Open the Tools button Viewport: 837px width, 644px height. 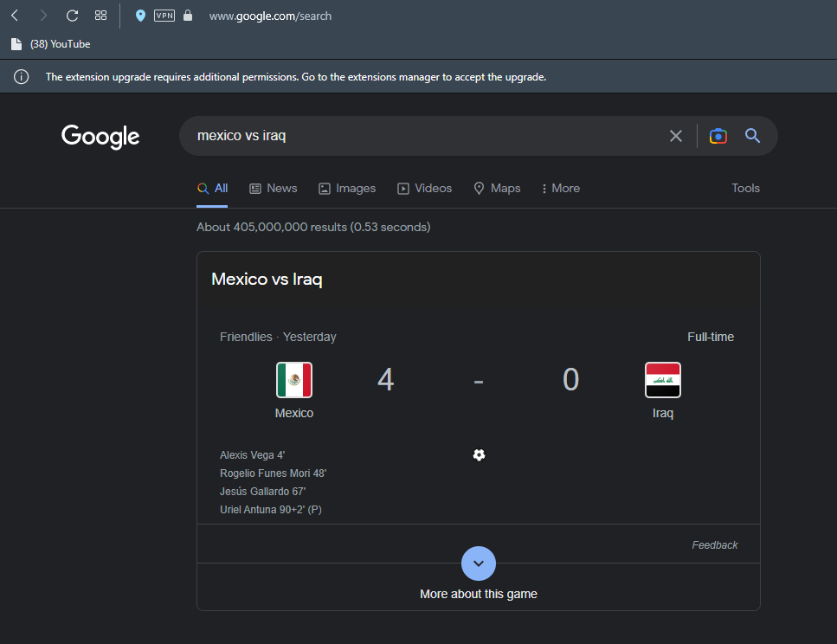click(x=746, y=188)
